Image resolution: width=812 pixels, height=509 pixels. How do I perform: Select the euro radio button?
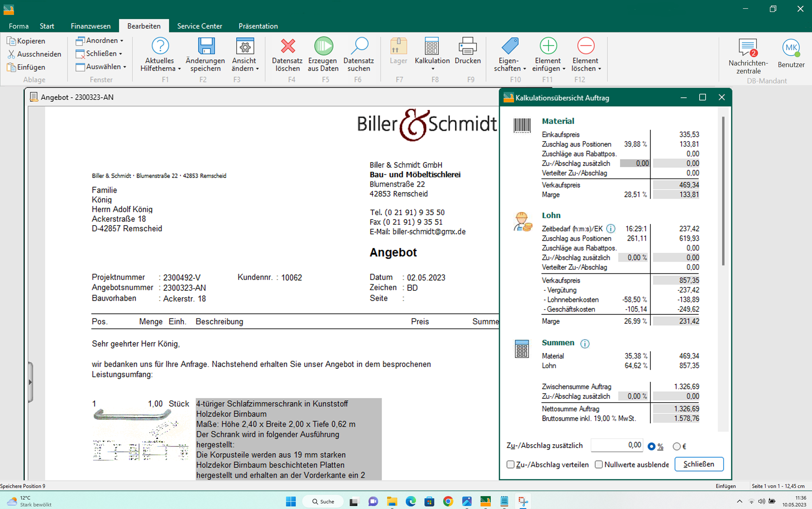677,446
